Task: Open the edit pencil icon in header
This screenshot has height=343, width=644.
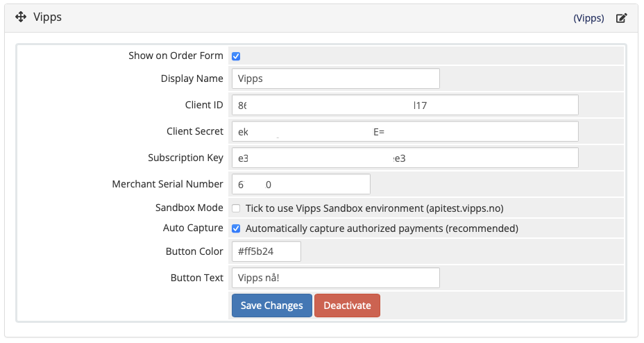Action: [x=621, y=18]
